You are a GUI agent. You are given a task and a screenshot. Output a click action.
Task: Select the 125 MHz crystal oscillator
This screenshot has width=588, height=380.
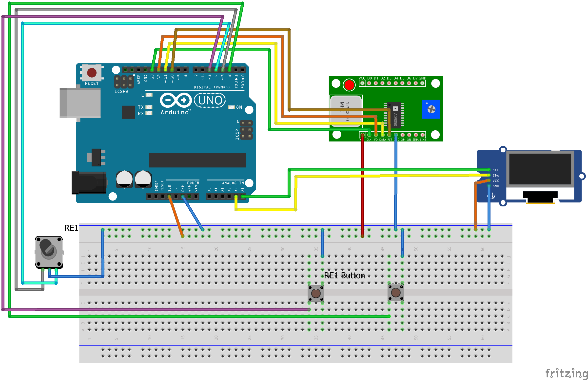tap(346, 111)
